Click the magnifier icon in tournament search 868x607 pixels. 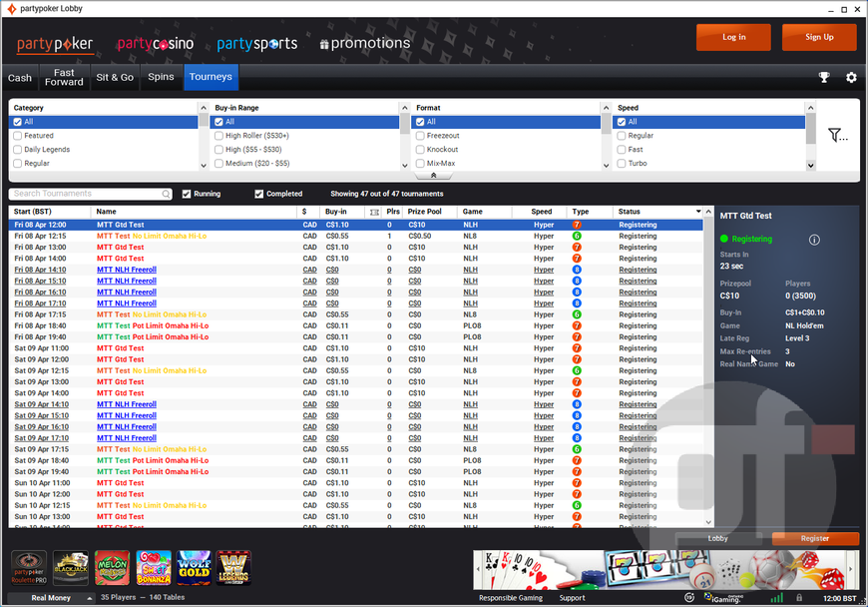[166, 194]
